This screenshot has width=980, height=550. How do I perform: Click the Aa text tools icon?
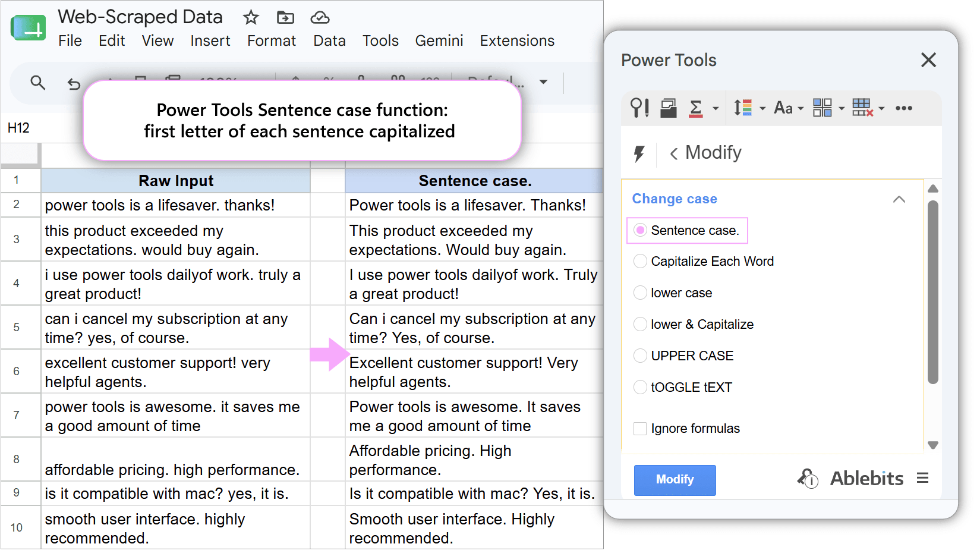(x=783, y=108)
